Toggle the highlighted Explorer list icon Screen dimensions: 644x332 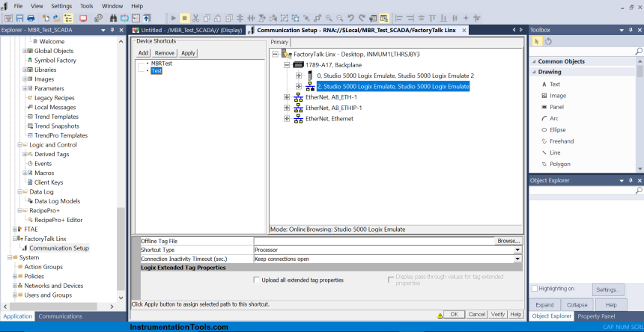click(x=68, y=18)
